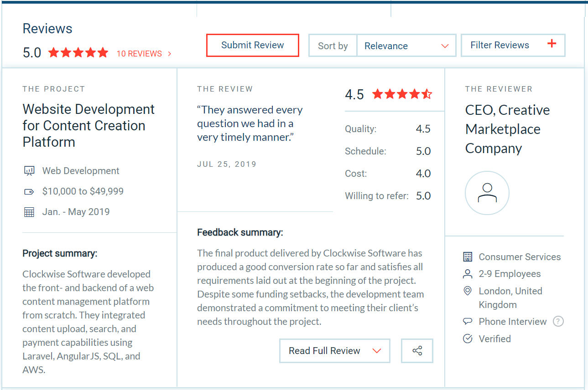The width and height of the screenshot is (588, 390).
Task: Click the 2-9 Employees person icon
Action: click(468, 274)
